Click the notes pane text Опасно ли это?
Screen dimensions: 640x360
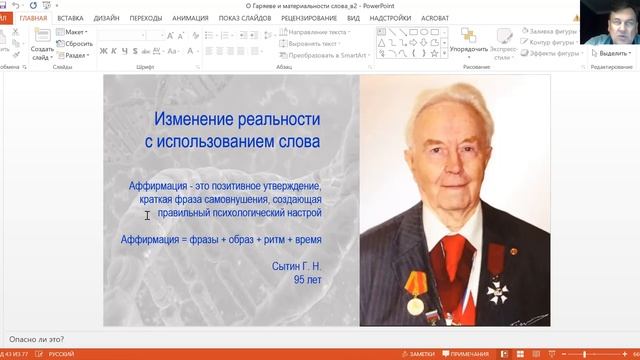[36, 339]
